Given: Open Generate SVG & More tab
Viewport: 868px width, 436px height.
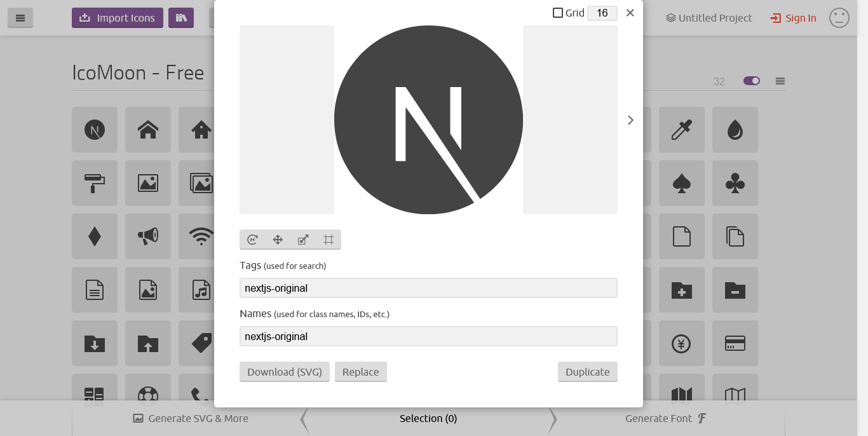Looking at the screenshot, I should click(191, 418).
